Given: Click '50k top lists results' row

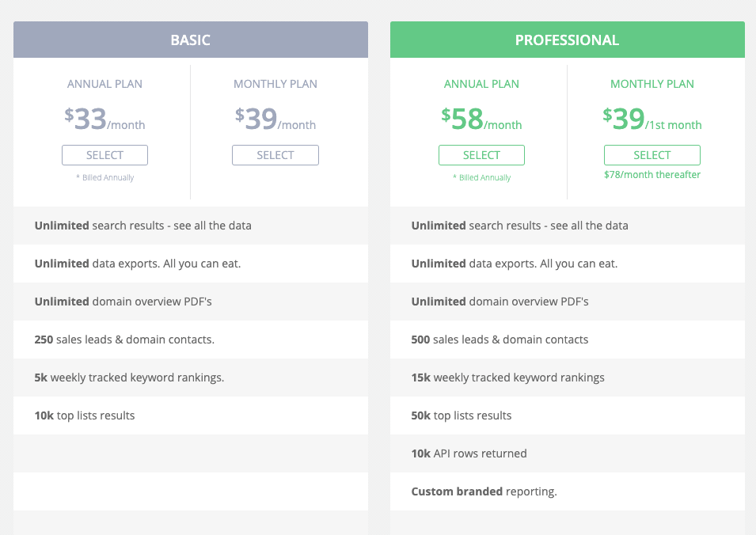Looking at the screenshot, I should (x=568, y=415).
